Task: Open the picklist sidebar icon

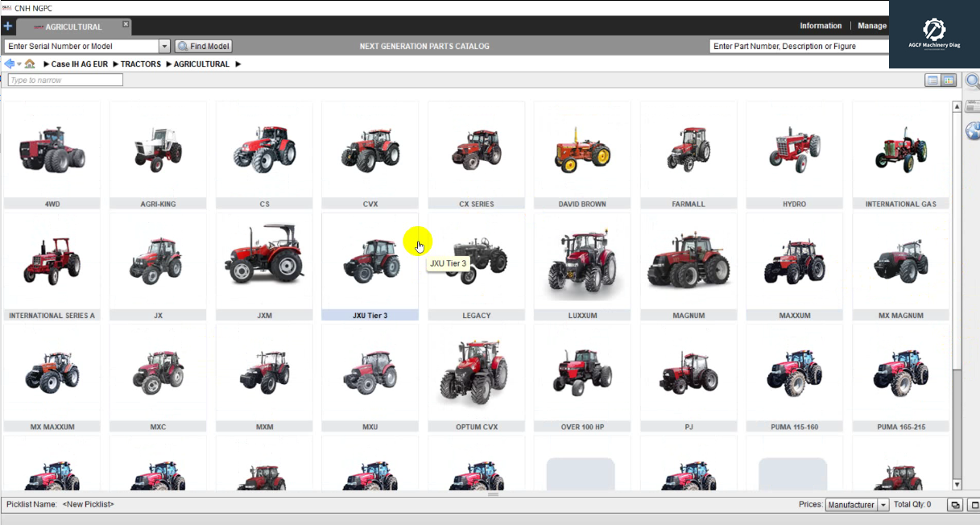Action: point(972,105)
